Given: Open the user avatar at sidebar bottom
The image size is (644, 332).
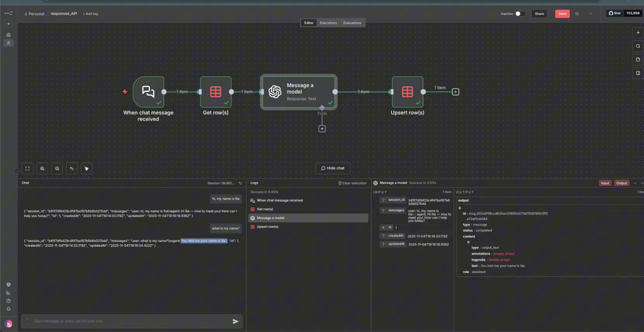Looking at the screenshot, I should pos(9,324).
